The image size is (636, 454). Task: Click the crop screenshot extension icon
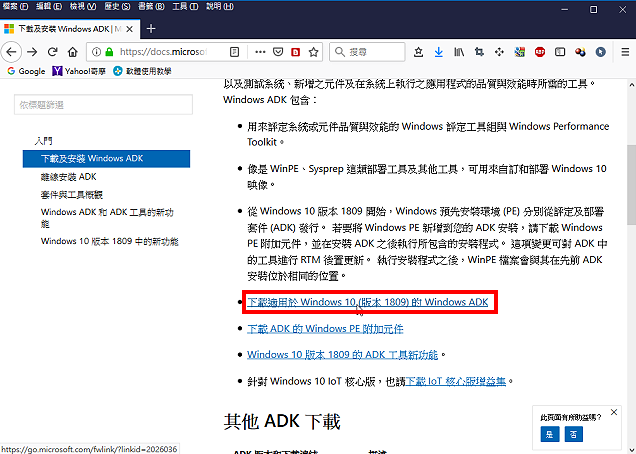(x=479, y=52)
